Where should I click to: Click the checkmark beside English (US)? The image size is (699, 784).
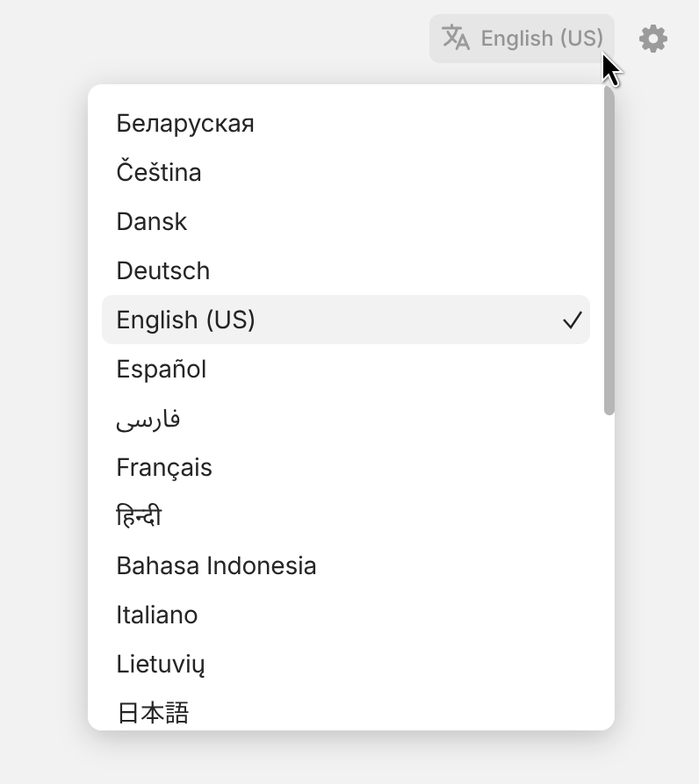pyautogui.click(x=572, y=320)
